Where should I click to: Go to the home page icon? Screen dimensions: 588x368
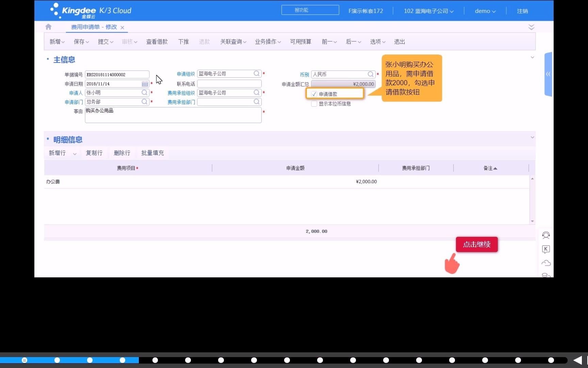[48, 27]
